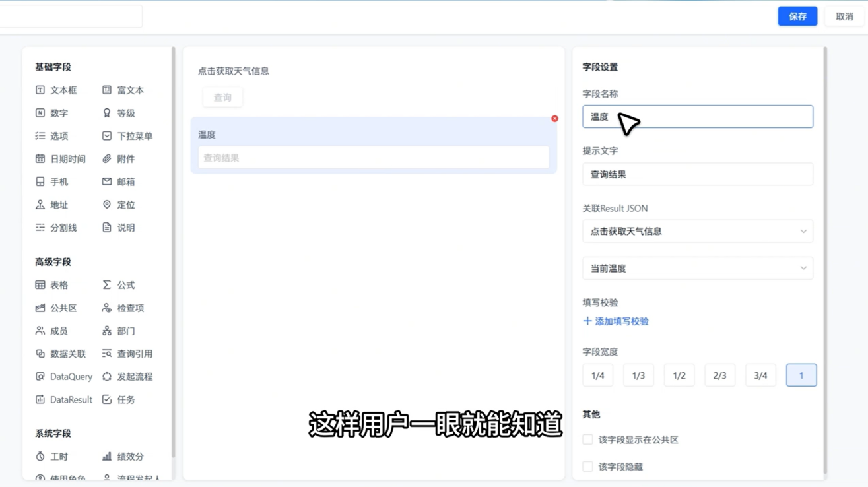Insert the 公式 formula field
The width and height of the screenshot is (868, 487).
(119, 285)
